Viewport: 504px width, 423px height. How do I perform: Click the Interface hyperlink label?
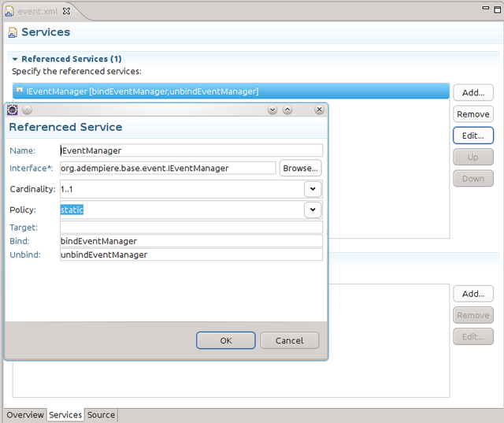tap(30, 169)
